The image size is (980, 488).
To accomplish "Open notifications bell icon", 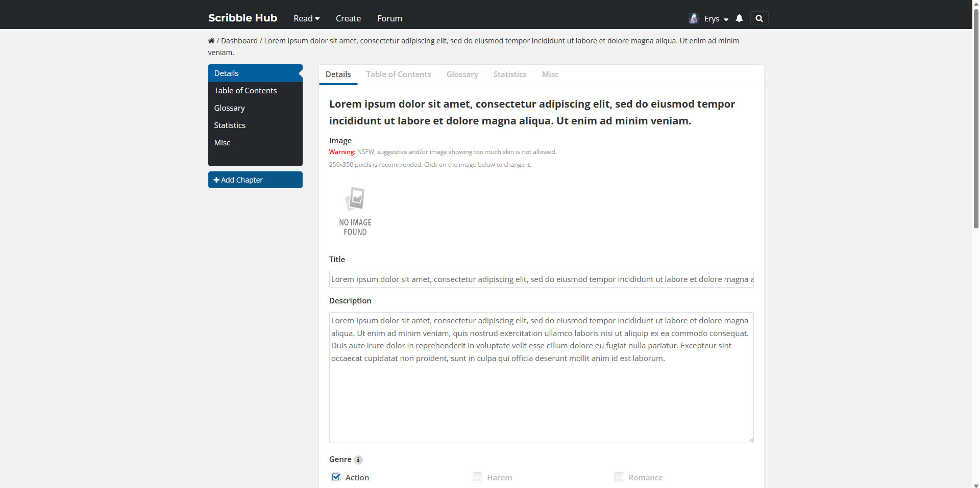I will 739,18.
